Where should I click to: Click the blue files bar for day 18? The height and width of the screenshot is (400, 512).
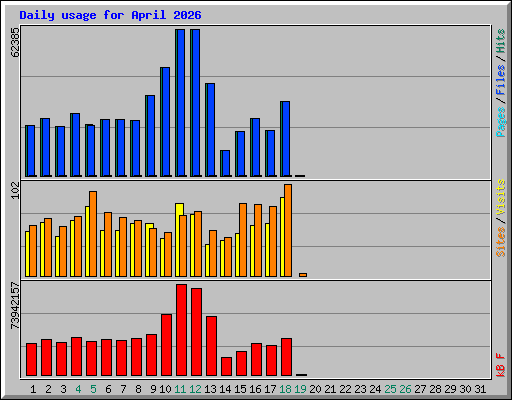coord(286,139)
